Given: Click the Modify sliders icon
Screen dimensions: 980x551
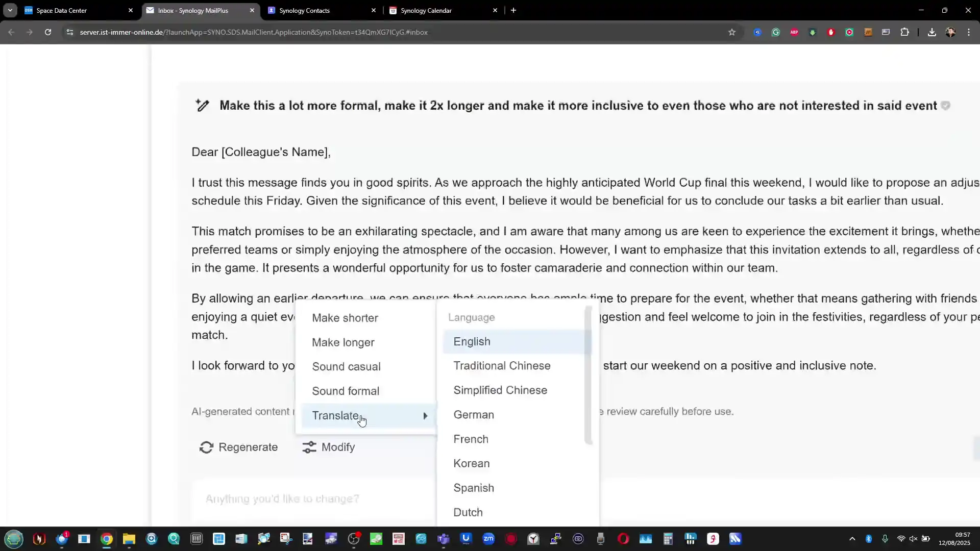Looking at the screenshot, I should point(309,447).
